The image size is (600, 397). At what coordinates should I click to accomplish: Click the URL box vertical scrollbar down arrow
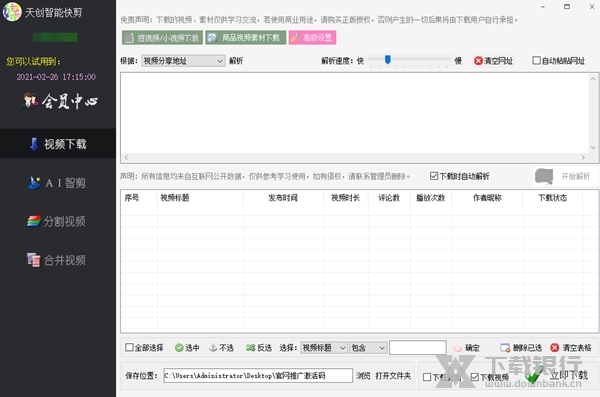coord(593,147)
